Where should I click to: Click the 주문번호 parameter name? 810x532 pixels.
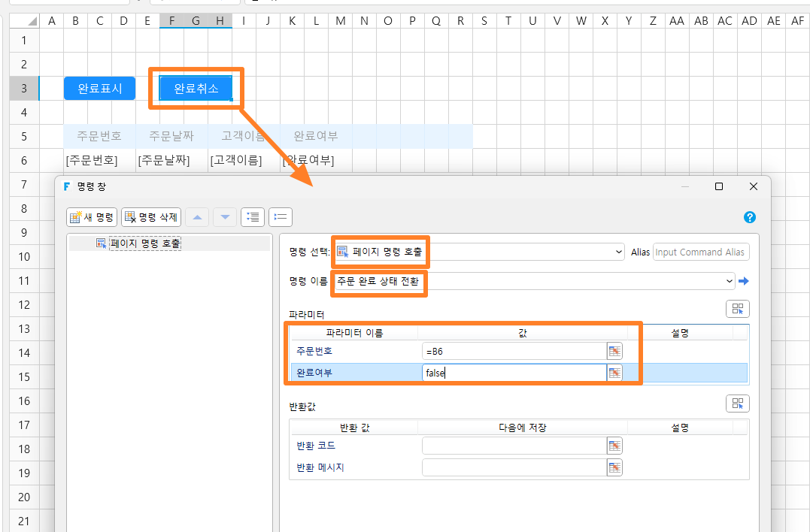coord(314,352)
